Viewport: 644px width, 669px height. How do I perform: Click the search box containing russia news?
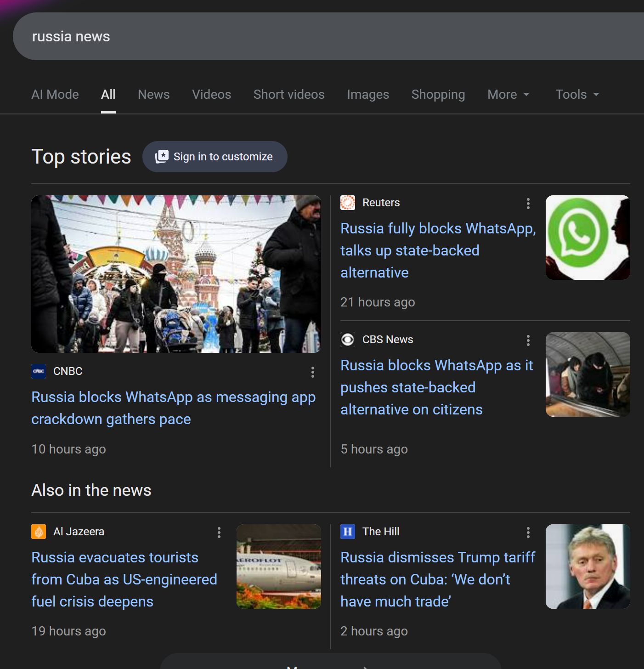pos(322,36)
